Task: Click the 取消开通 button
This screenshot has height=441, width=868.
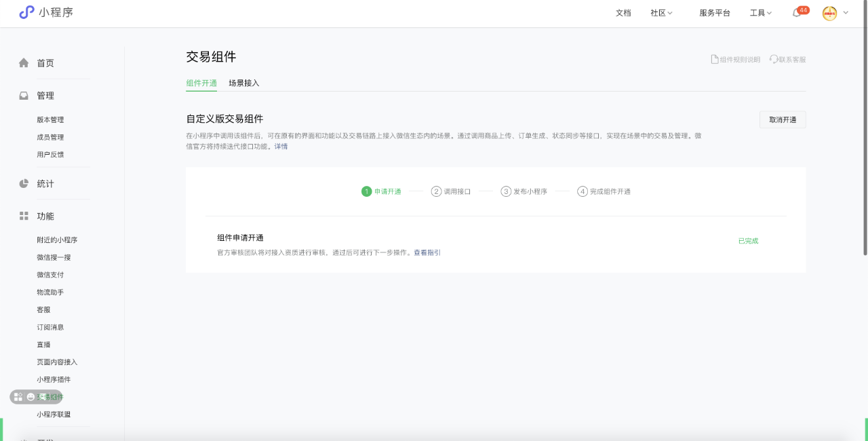Action: [x=783, y=119]
